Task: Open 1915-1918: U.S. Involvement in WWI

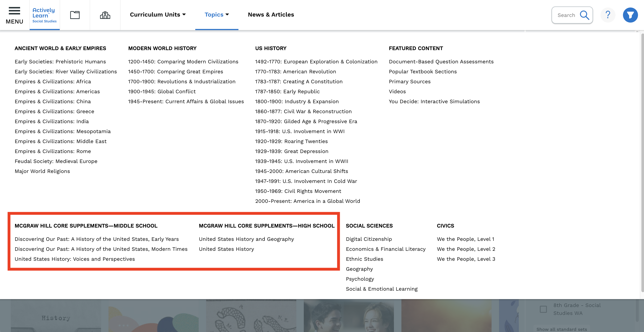Action: point(300,131)
